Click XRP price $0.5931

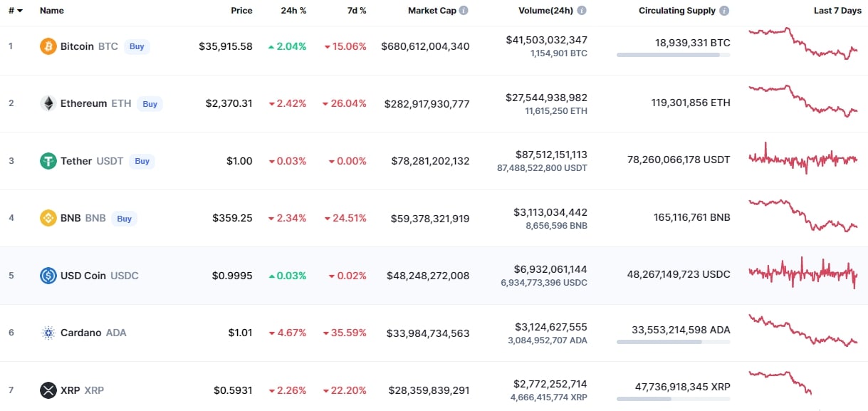pyautogui.click(x=233, y=390)
